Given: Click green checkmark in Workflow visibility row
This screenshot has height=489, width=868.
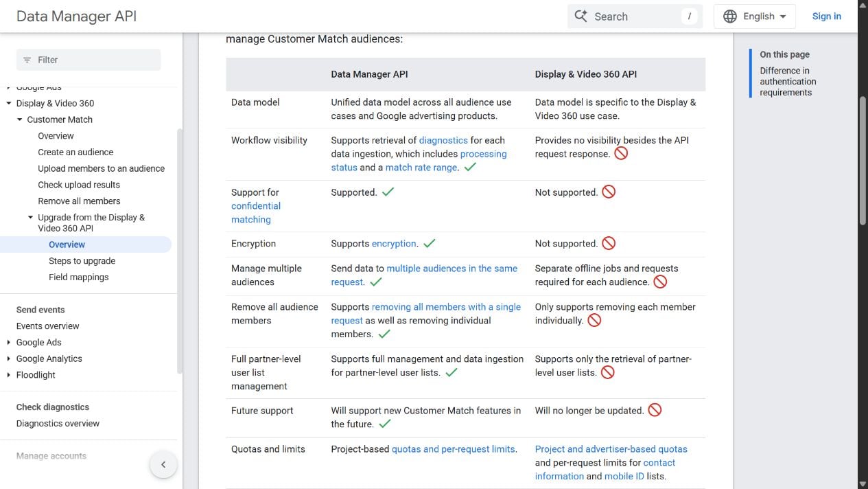Looking at the screenshot, I should point(470,167).
